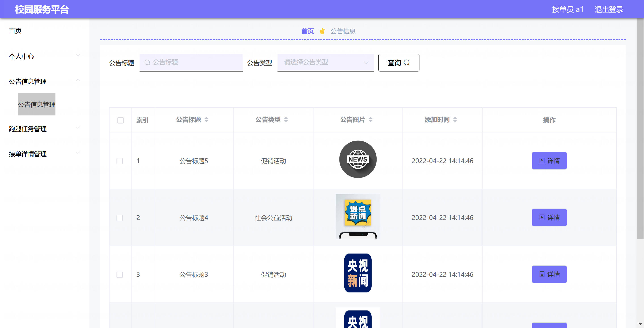This screenshot has height=328, width=644.
Task: Click 公告标题5 cell
Action: [x=194, y=161]
